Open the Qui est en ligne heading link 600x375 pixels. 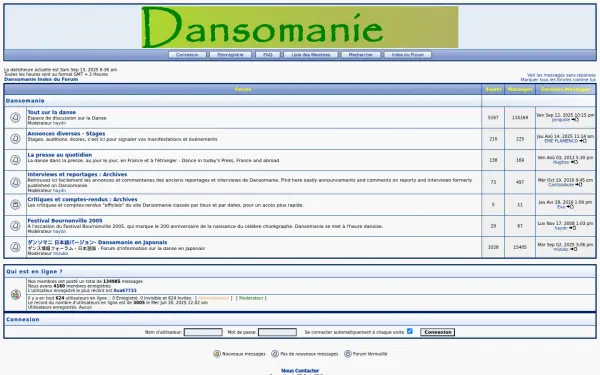[x=34, y=271]
